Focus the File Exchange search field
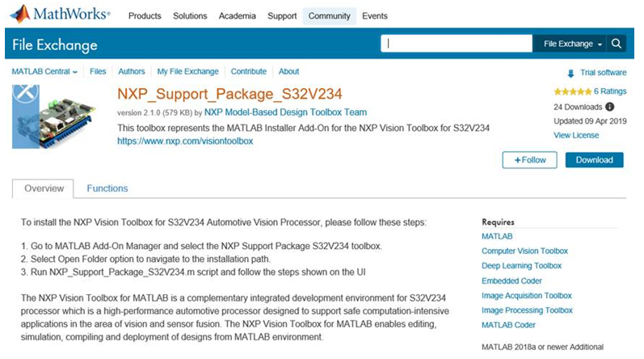The width and height of the screenshot is (644, 359). click(457, 44)
